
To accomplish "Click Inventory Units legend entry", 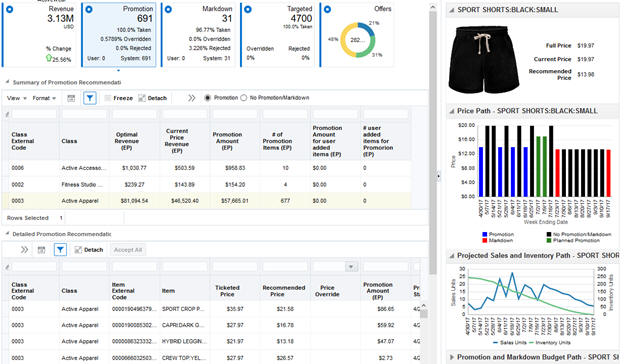I will coord(550,343).
